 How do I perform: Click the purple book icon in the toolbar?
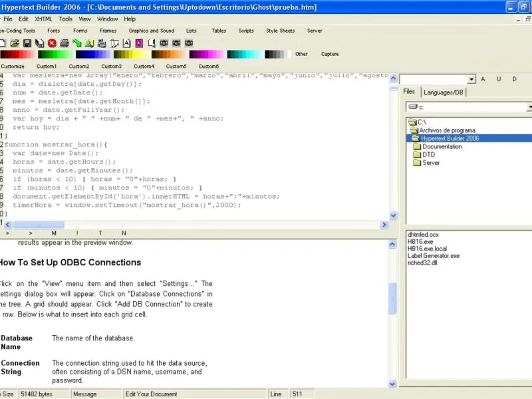tap(139, 43)
